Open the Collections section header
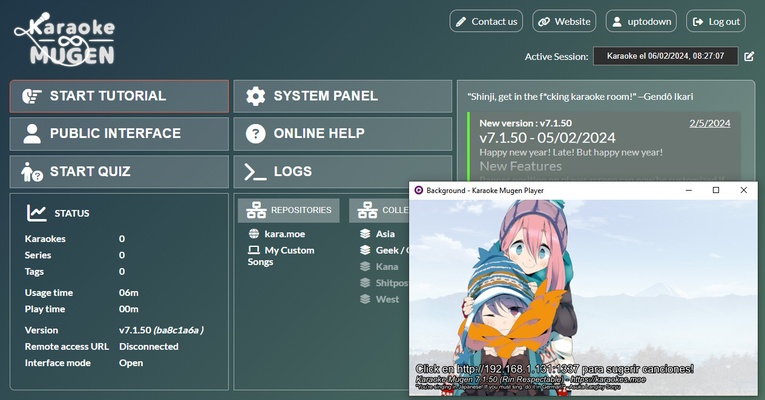This screenshot has width=765, height=400. point(379,211)
